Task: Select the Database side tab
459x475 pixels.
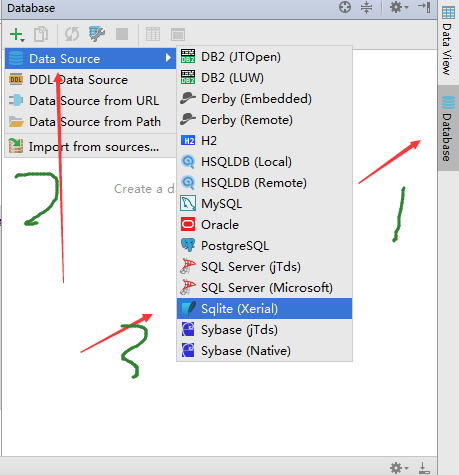Action: point(448,128)
